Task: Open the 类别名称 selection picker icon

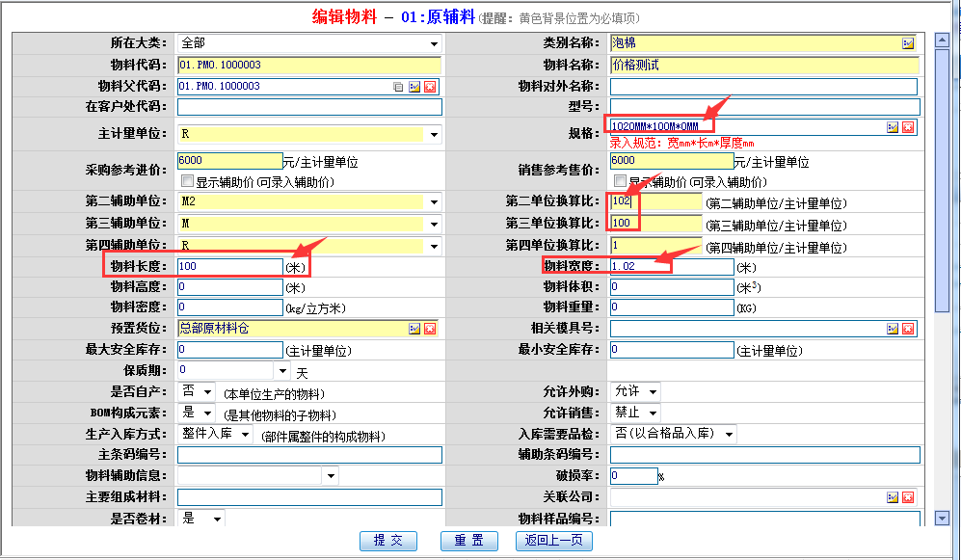Action: [907, 43]
